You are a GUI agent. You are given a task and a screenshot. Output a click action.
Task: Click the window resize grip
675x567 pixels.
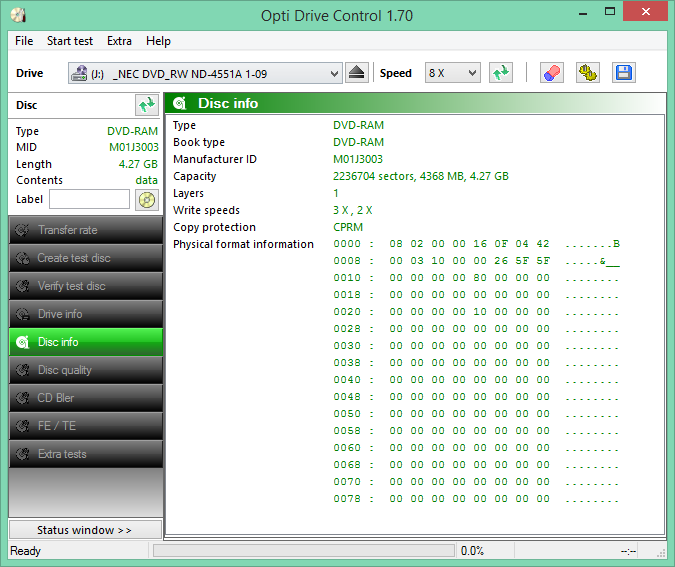[661, 554]
